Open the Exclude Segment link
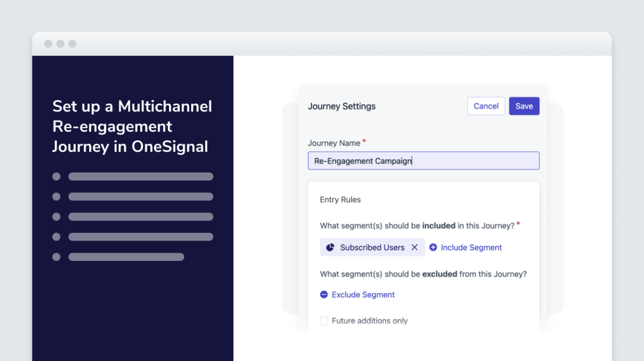The width and height of the screenshot is (644, 361). [363, 295]
